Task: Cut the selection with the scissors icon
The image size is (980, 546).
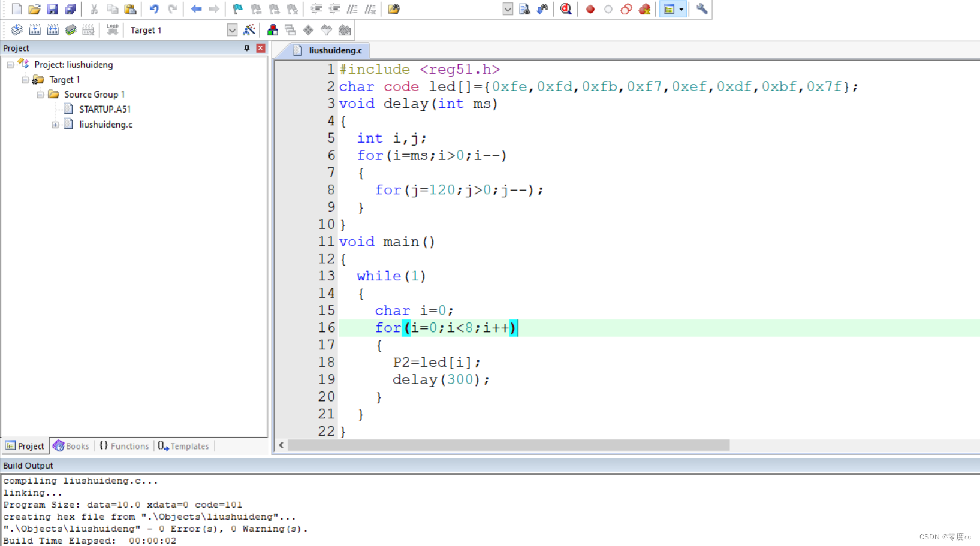Action: [94, 9]
